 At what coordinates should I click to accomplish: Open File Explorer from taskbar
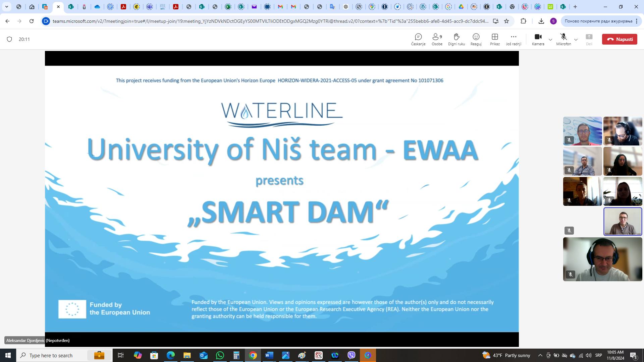click(187, 355)
